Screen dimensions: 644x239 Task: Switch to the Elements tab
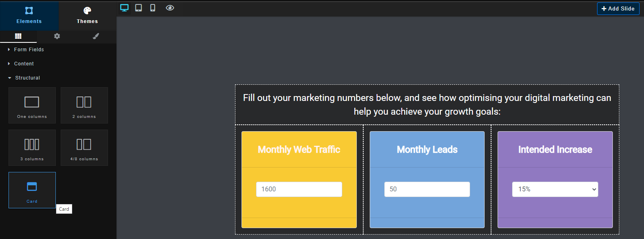(x=29, y=15)
